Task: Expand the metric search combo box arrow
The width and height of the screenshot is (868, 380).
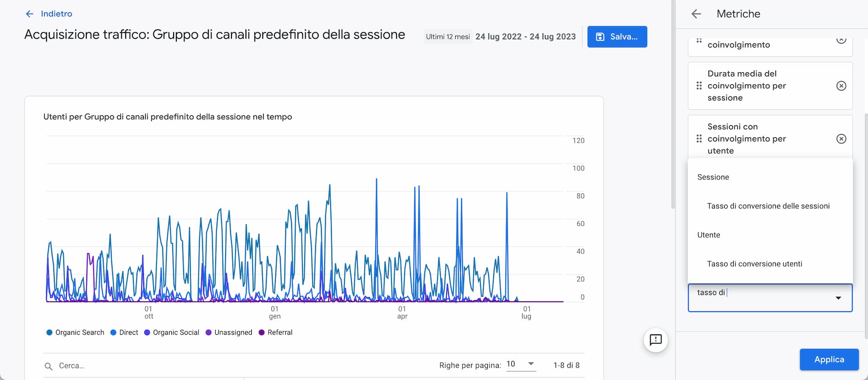Action: 838,298
